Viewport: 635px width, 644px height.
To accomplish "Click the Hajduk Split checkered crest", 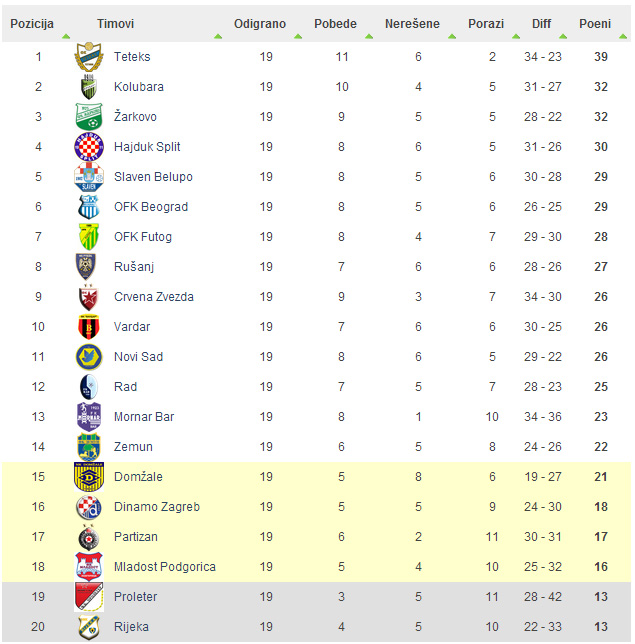I will pyautogui.click(x=89, y=147).
